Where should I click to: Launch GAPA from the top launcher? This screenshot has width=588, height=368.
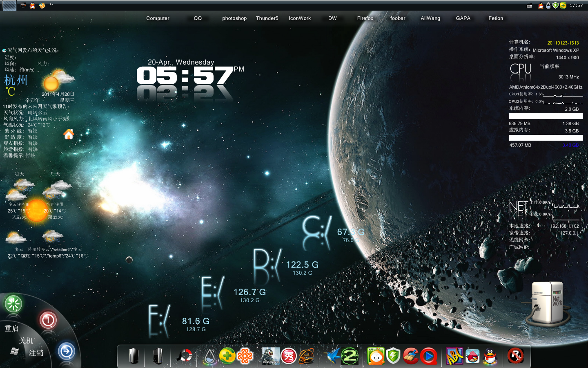463,18
